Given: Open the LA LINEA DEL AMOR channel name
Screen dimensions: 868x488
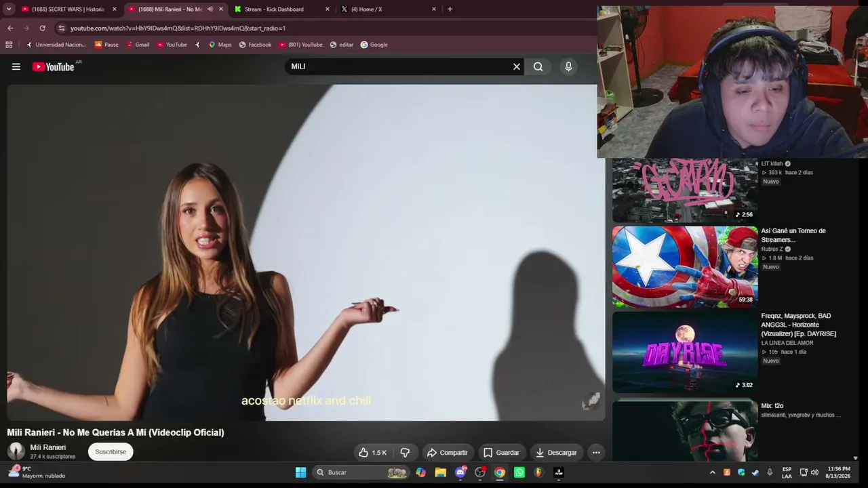Looking at the screenshot, I should coord(787,343).
